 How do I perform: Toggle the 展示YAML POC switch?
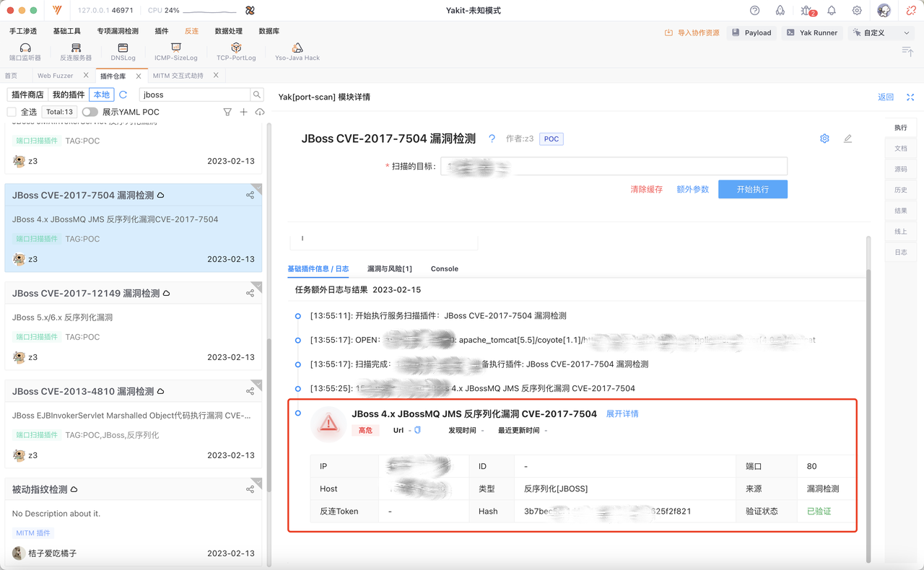pyautogui.click(x=90, y=112)
